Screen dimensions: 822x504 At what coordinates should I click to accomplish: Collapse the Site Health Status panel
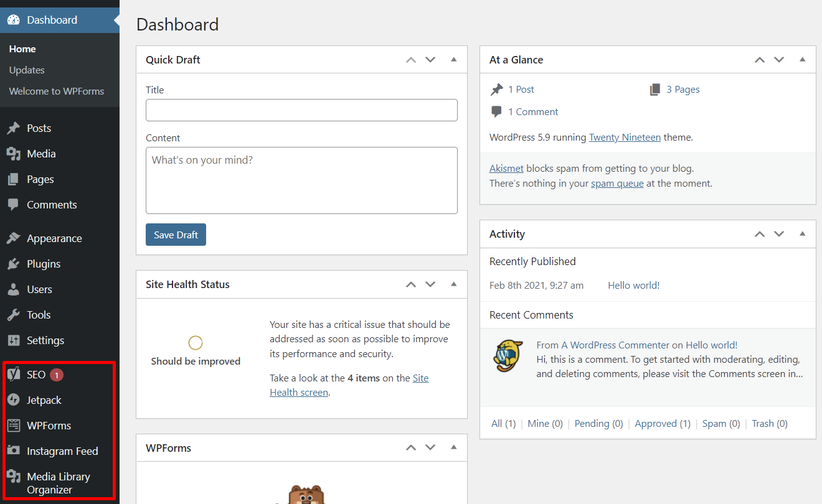[454, 284]
